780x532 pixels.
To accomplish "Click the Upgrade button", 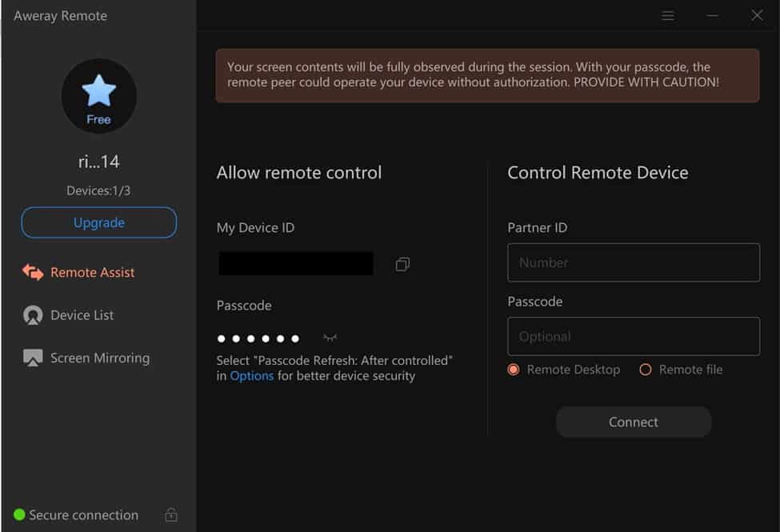I will (99, 222).
